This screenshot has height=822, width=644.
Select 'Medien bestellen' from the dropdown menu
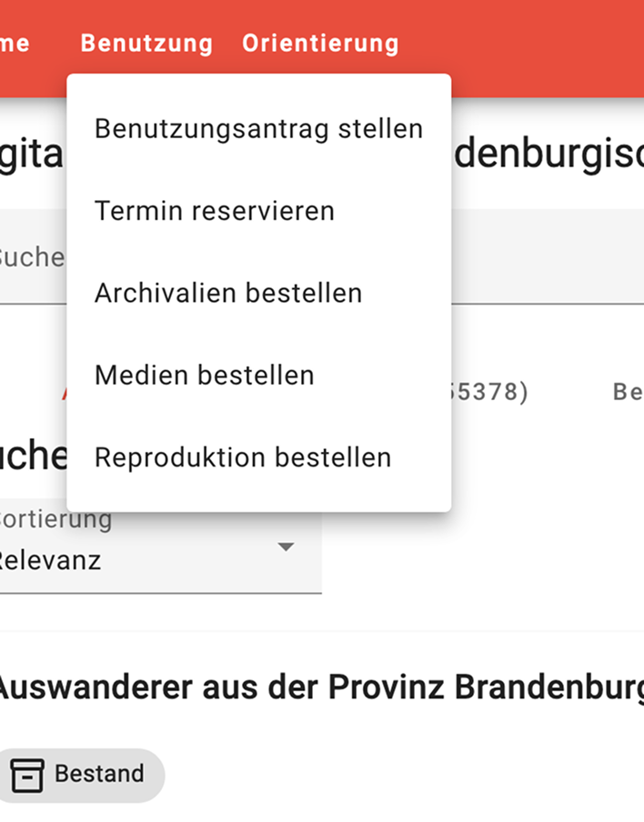pos(205,375)
